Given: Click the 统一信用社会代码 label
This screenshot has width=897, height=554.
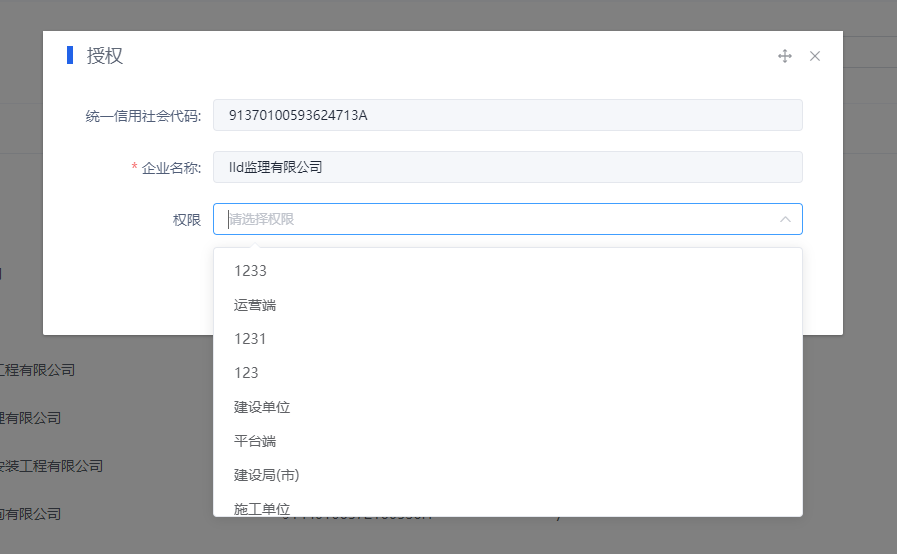Looking at the screenshot, I should coord(144,116).
